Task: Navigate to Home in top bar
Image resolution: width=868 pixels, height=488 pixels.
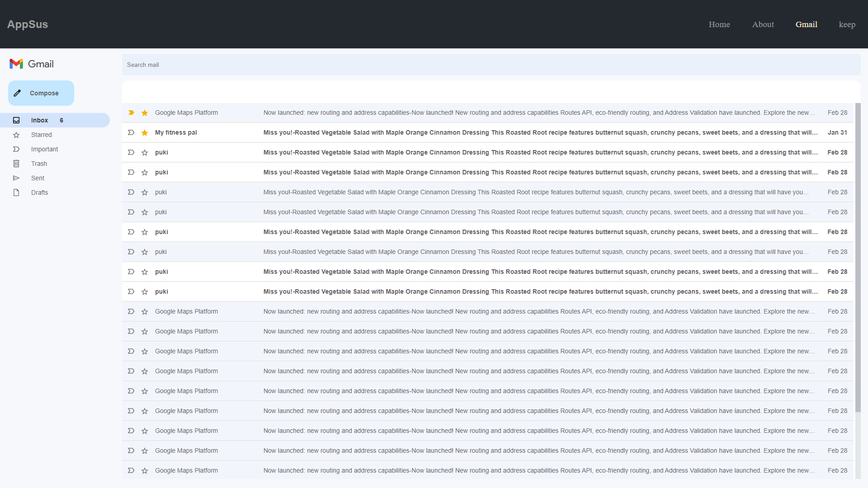Action: coord(719,24)
